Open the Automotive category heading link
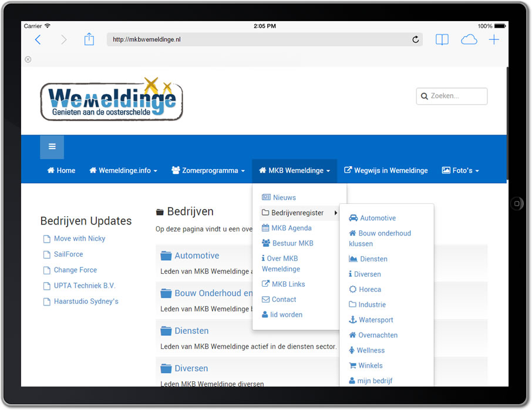This screenshot has width=532, height=410. click(197, 256)
